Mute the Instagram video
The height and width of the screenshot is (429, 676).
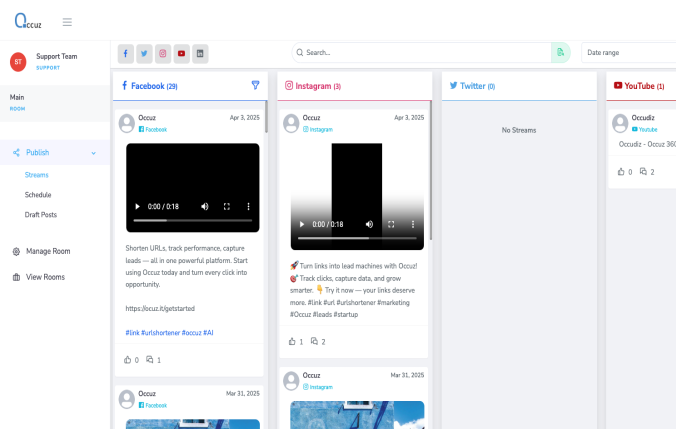369,225
